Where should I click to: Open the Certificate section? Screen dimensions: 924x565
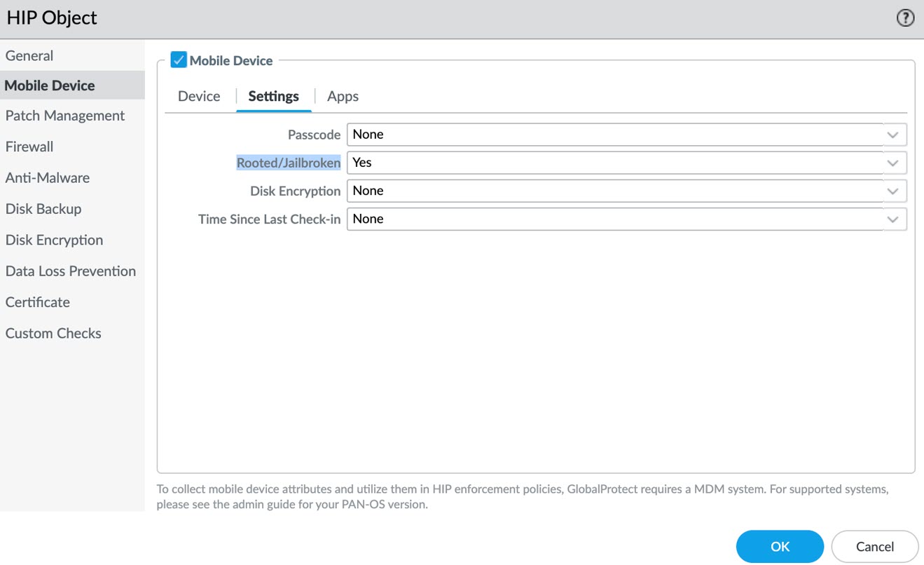tap(38, 302)
